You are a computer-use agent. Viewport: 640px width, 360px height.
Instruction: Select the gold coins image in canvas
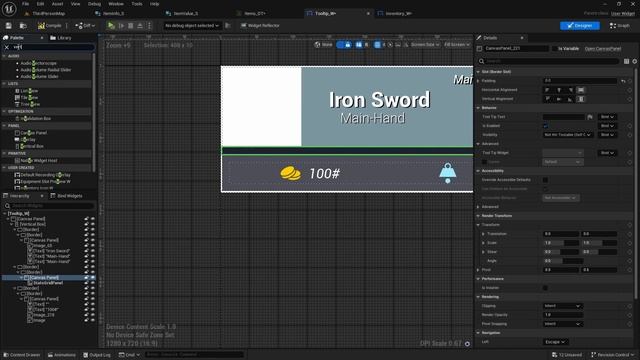290,173
